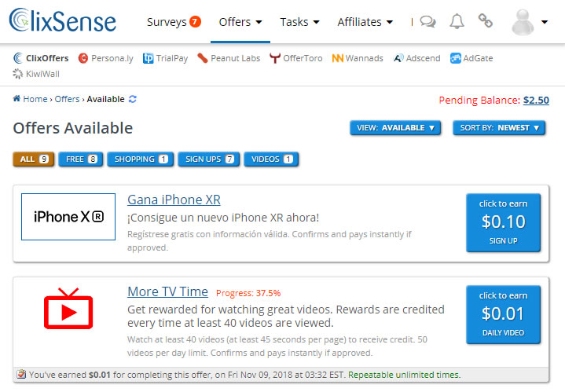Screen dimensions: 565x392
Task: Click the home icon in breadcrumb
Action: click(17, 99)
